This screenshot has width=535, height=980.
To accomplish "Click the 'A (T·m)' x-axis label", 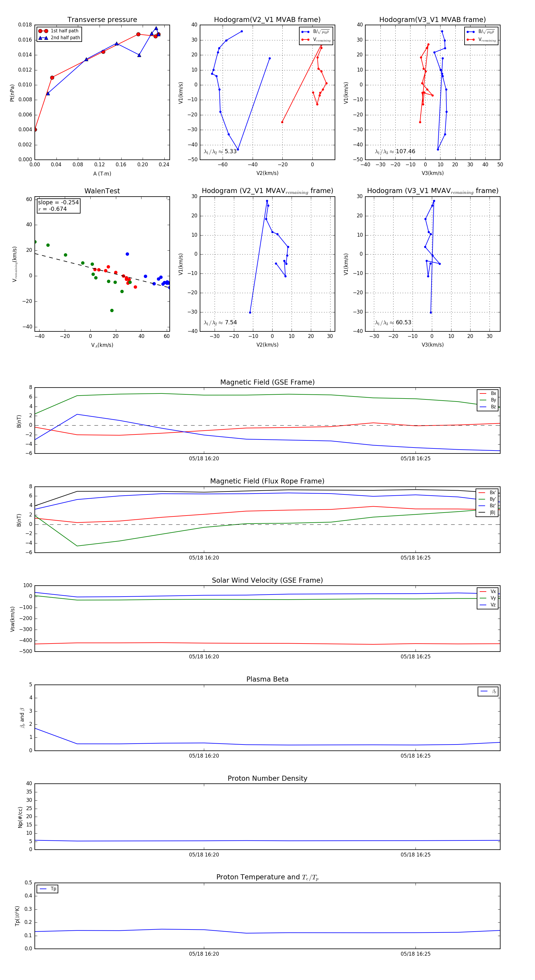I will point(102,173).
